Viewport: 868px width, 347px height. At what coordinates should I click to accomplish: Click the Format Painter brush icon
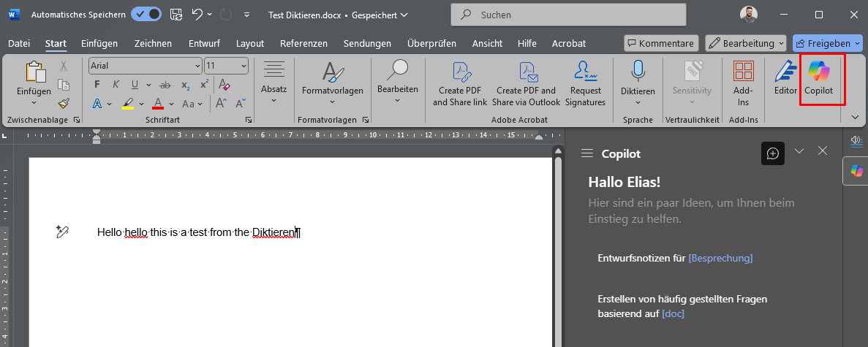click(64, 104)
